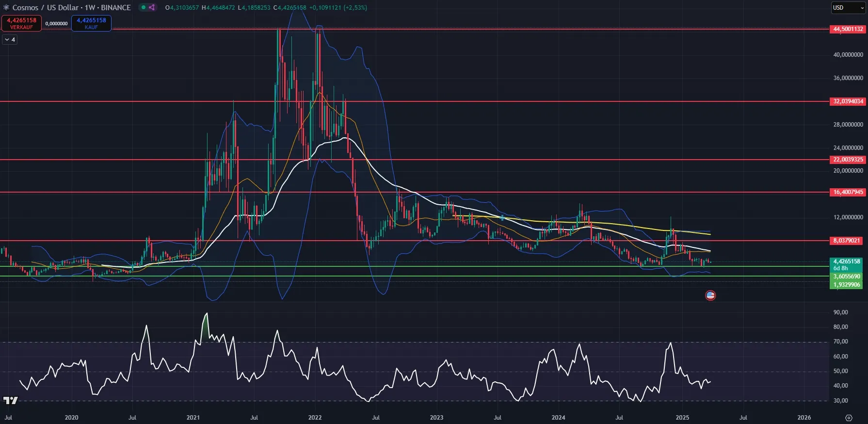
Task: Click the 2021 label on time axis
Action: 193,418
